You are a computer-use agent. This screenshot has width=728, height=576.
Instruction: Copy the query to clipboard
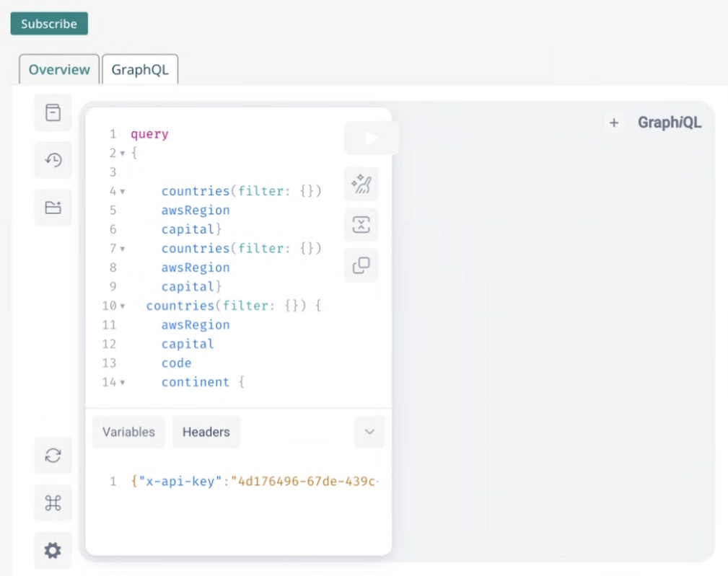tap(361, 266)
